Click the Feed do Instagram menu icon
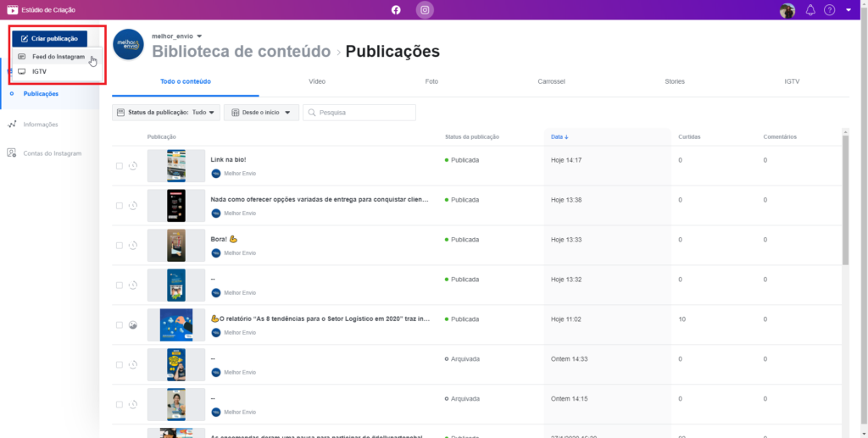868x438 pixels. coord(21,57)
